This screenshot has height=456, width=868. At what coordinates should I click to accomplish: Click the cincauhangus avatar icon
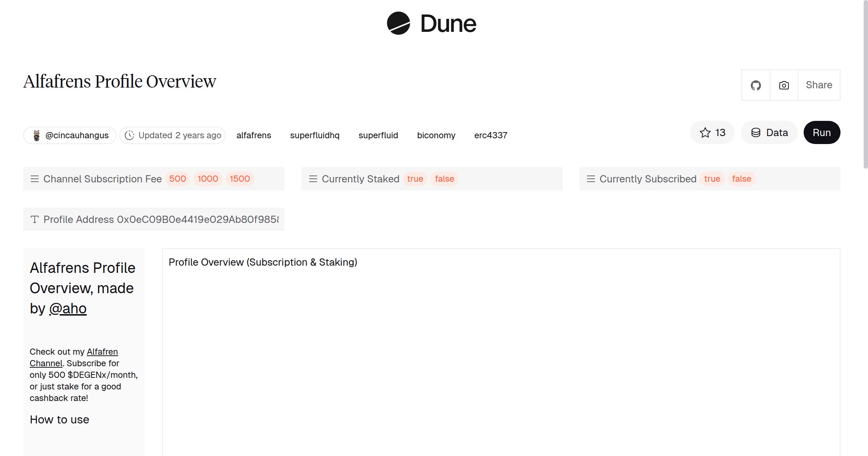point(37,135)
